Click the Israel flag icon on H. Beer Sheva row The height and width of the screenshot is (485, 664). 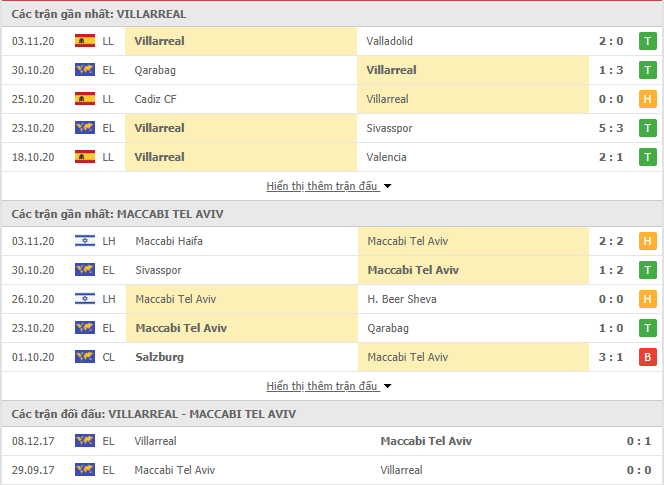[85, 299]
